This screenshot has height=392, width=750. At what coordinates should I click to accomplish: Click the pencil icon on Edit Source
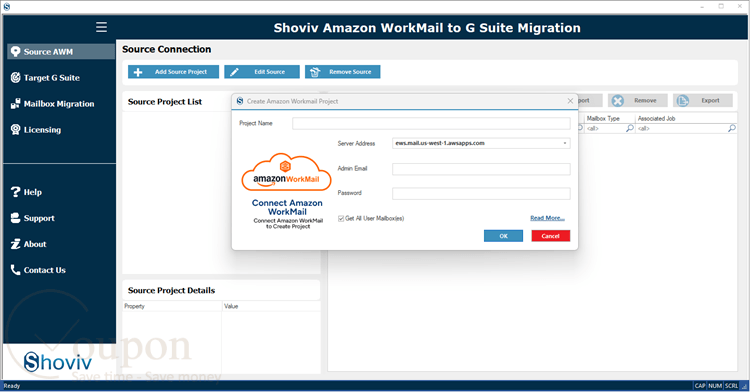click(234, 72)
